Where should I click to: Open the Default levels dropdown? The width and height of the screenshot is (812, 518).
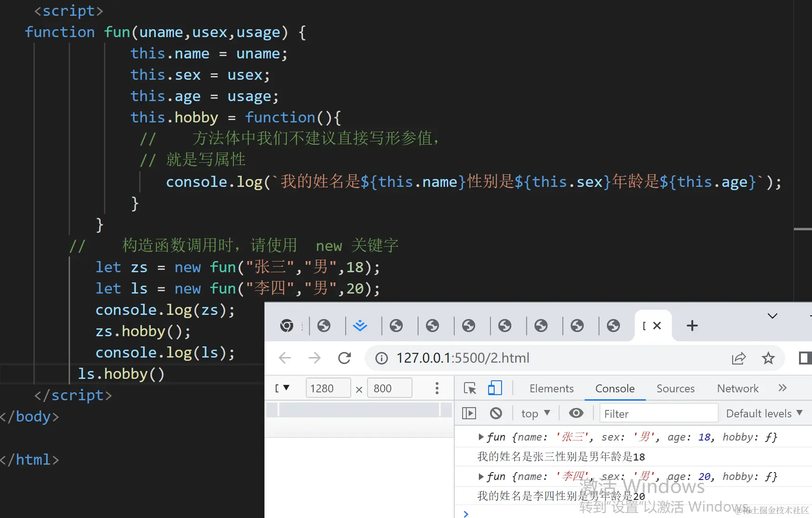tap(764, 413)
